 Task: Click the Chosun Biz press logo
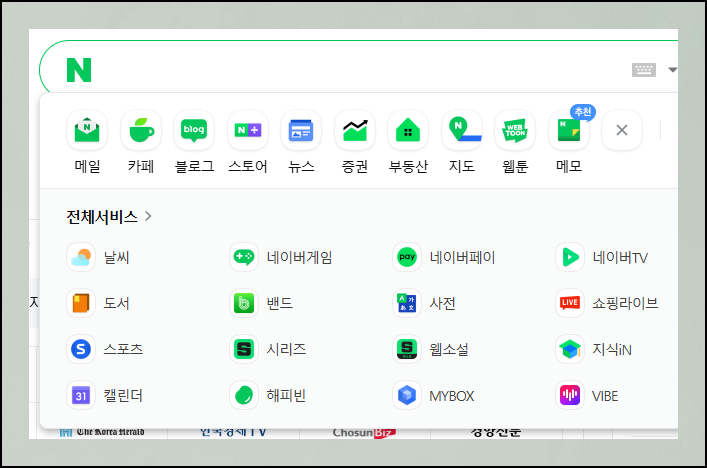(x=364, y=433)
